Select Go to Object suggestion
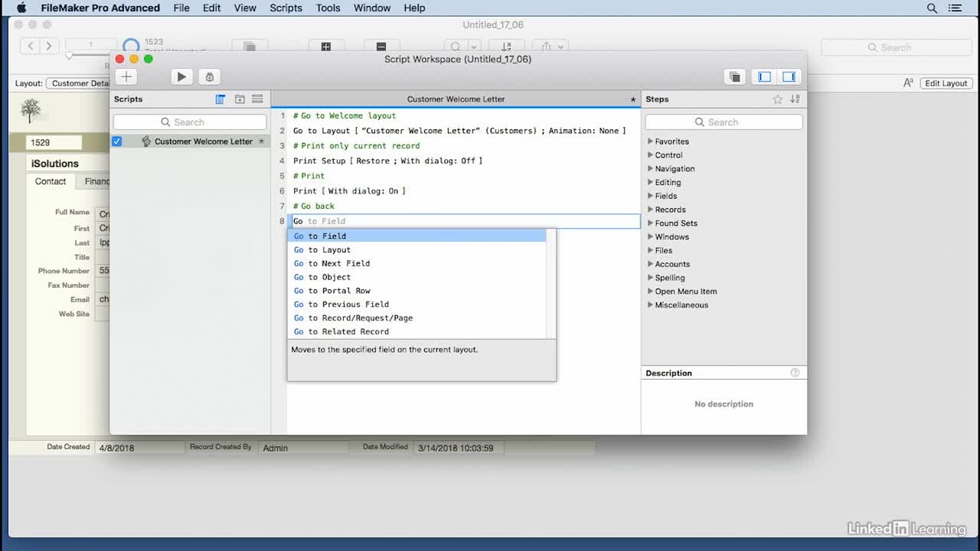The image size is (980, 551). point(417,277)
